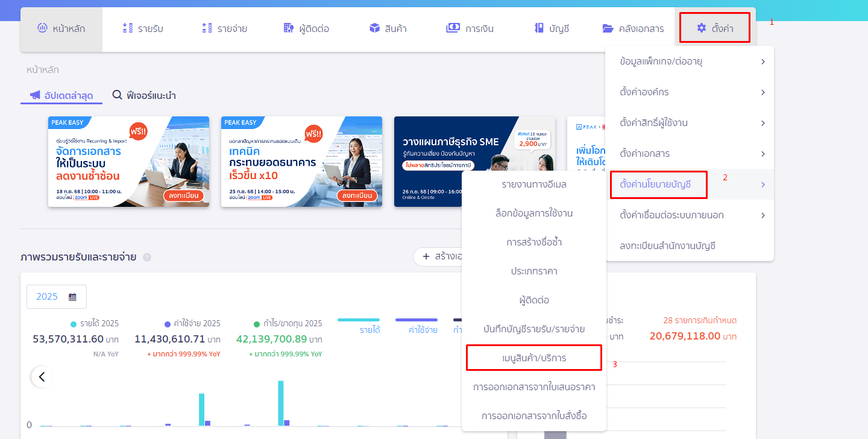
Task: Open the หน้าหลัก home tab
Action: tap(61, 28)
